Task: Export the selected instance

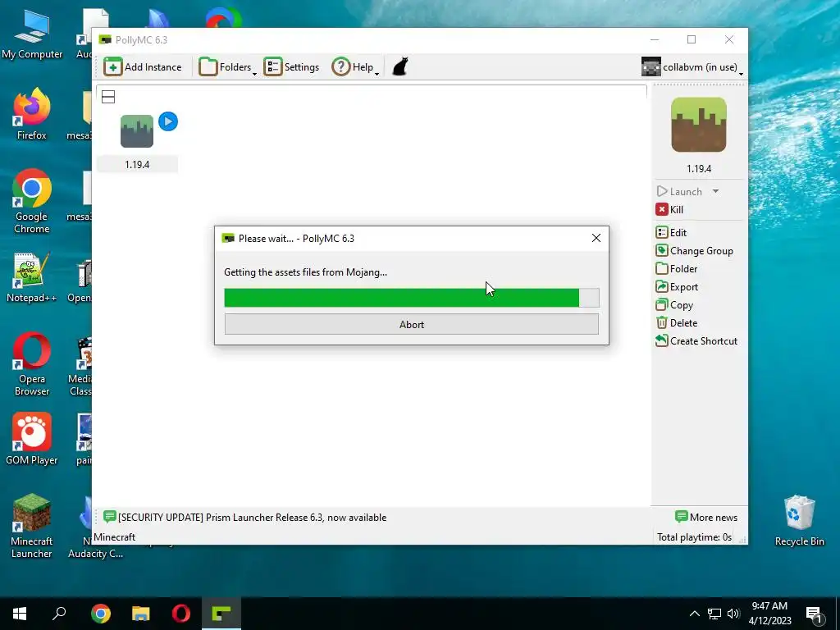Action: pos(677,287)
